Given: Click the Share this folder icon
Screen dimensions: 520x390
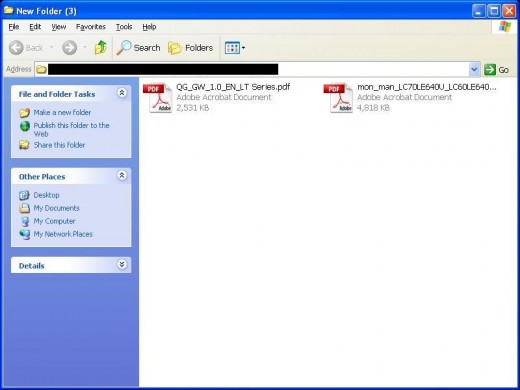Looking at the screenshot, I should [x=24, y=145].
